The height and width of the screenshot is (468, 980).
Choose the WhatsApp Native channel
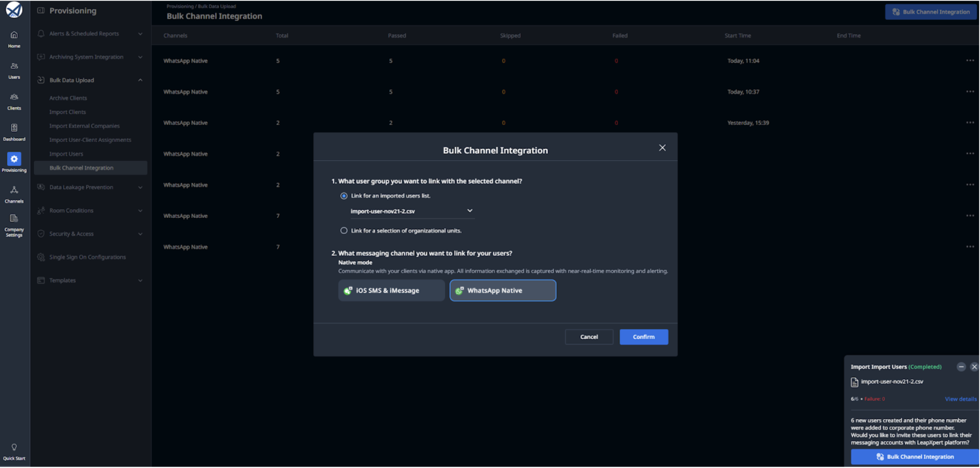(503, 291)
